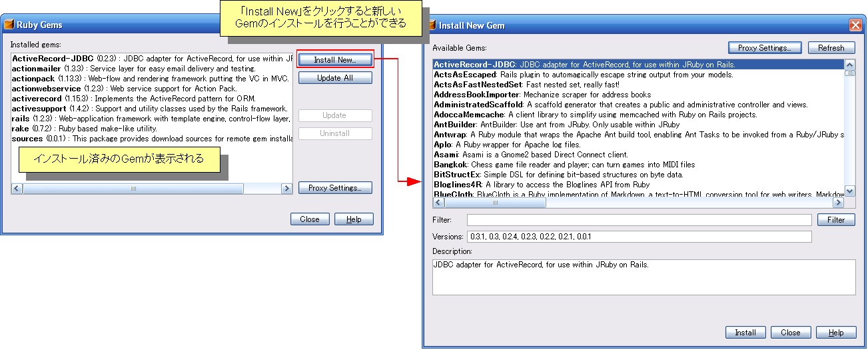868x350 pixels.
Task: Click available gems horizontal scroll right arrow
Action: (839, 203)
